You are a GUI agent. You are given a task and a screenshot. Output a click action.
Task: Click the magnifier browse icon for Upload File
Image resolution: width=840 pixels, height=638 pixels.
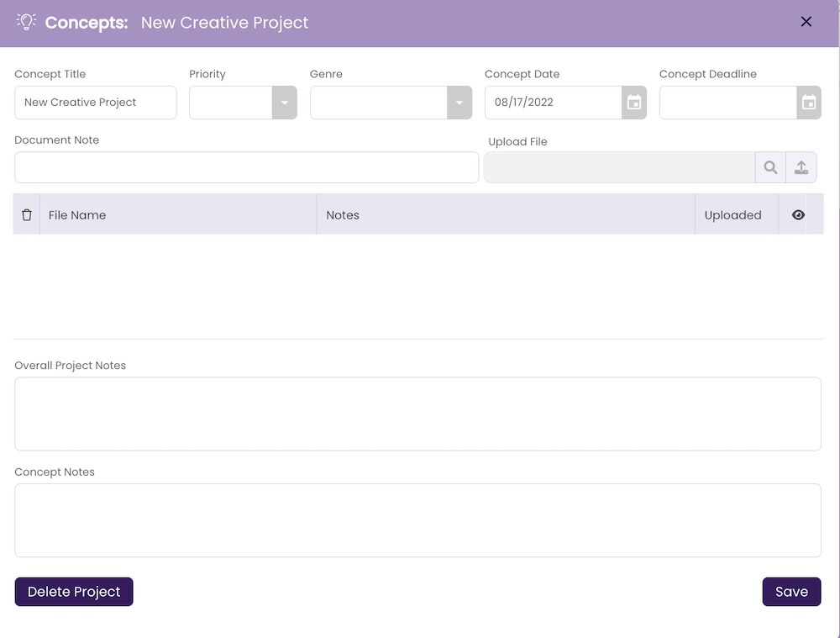(770, 167)
